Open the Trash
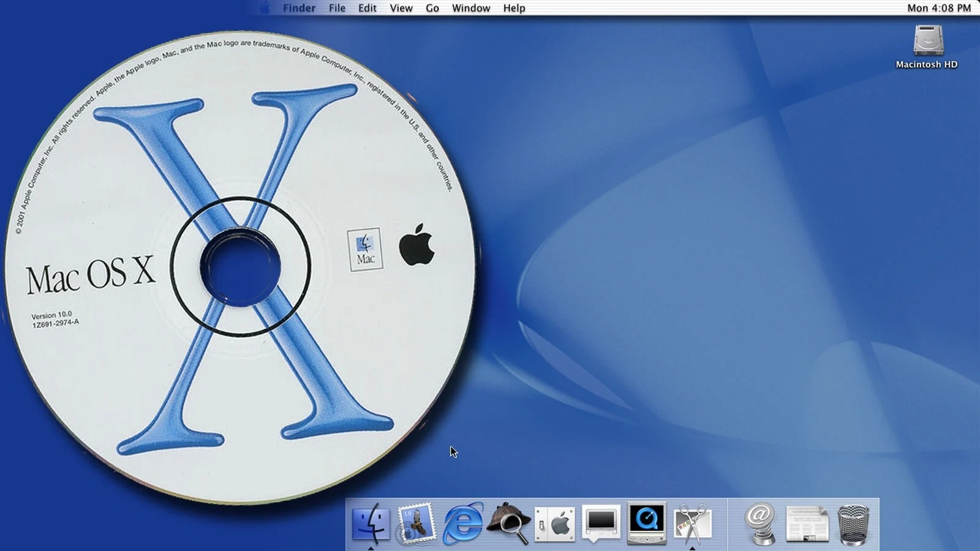Viewport: 980px width, 551px height. [853, 524]
